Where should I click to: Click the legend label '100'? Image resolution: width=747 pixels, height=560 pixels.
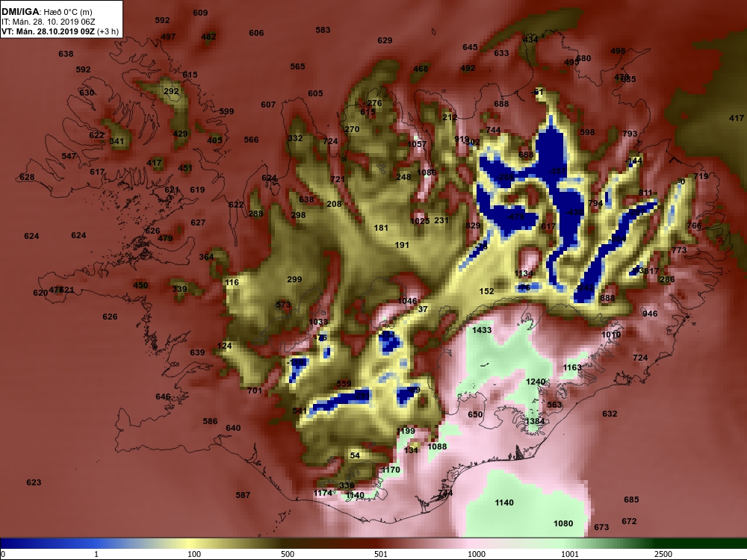tap(194, 554)
